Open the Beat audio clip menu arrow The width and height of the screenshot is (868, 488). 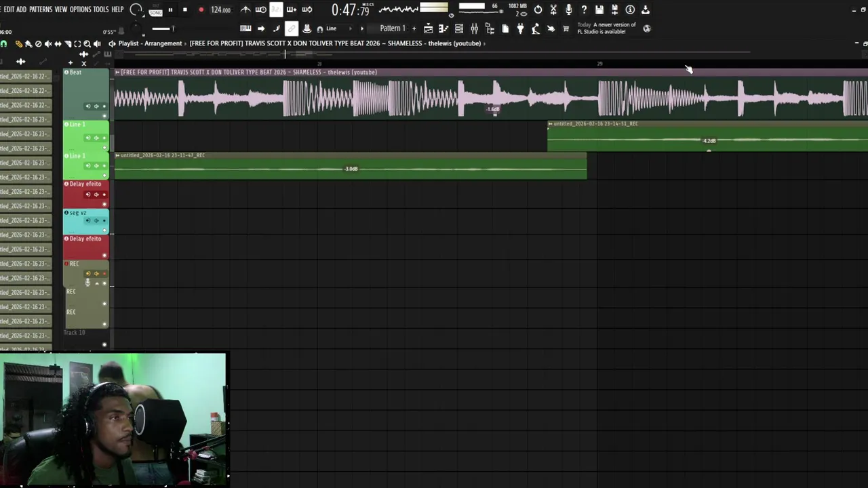(117, 72)
